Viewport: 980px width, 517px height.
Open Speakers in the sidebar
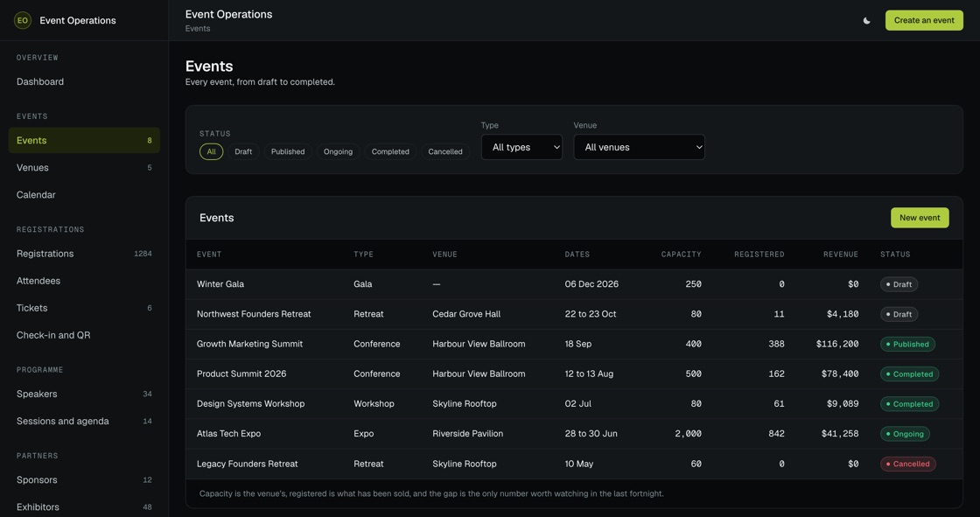[84, 394]
